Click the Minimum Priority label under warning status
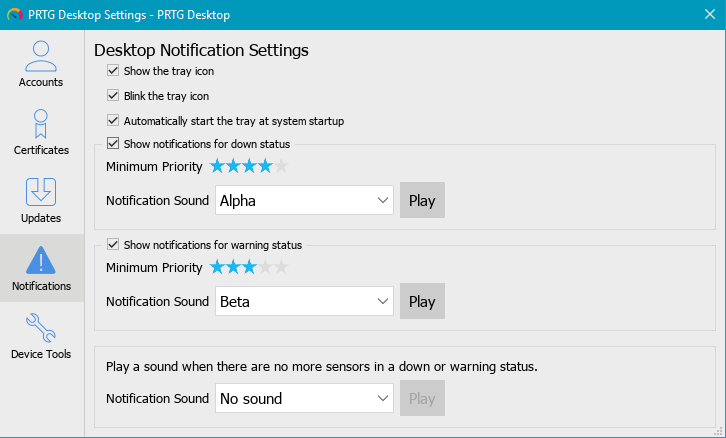 [x=154, y=268]
